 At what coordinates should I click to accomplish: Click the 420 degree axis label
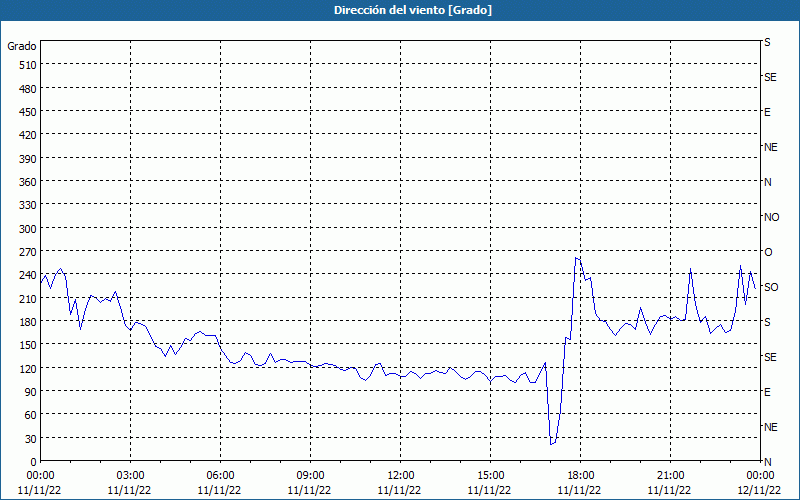[x=28, y=135]
